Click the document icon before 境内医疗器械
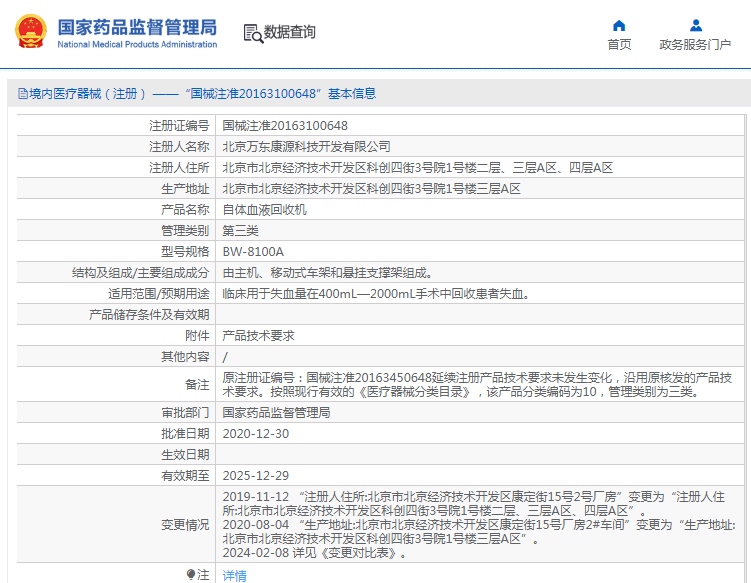 coord(23,93)
